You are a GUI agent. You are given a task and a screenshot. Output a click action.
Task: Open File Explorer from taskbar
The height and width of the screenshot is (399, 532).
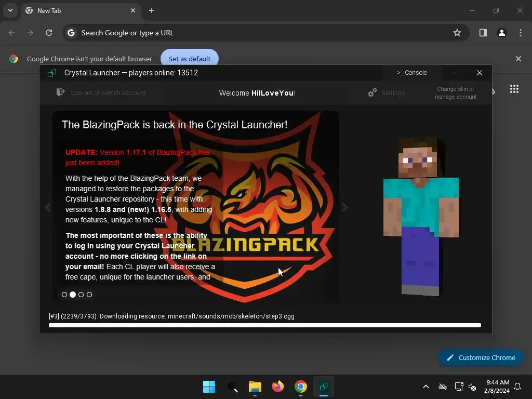(x=255, y=387)
